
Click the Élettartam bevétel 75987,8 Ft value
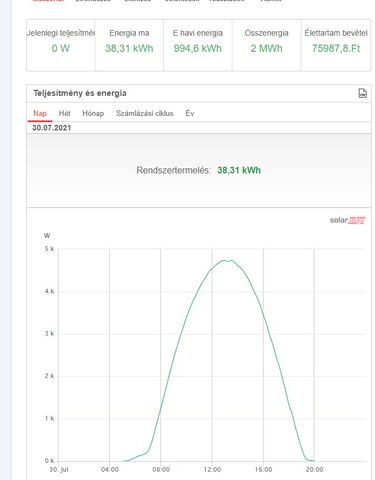point(336,48)
